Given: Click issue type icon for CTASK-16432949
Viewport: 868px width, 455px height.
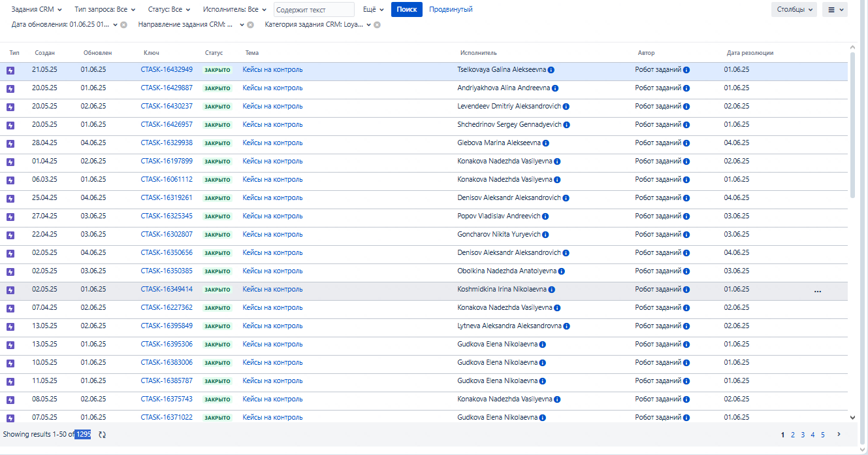Looking at the screenshot, I should click(10, 71).
